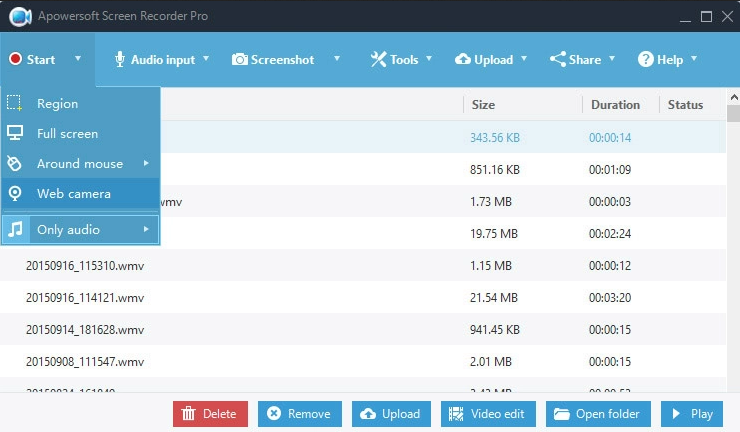Select file 20150916_114121.wmv

(x=85, y=298)
